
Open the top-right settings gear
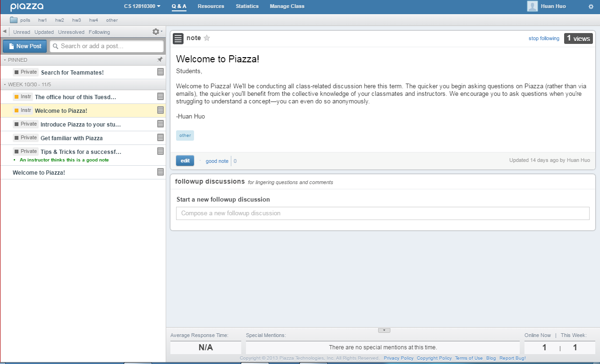pyautogui.click(x=591, y=7)
